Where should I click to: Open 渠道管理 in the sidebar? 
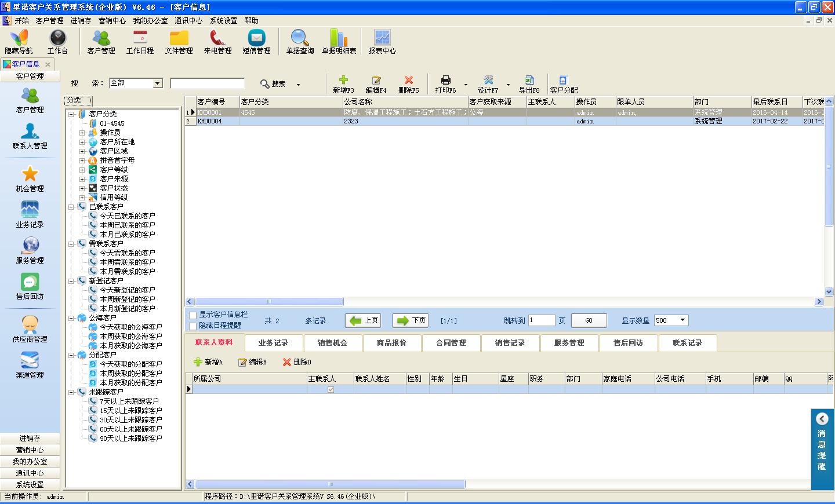tap(30, 366)
